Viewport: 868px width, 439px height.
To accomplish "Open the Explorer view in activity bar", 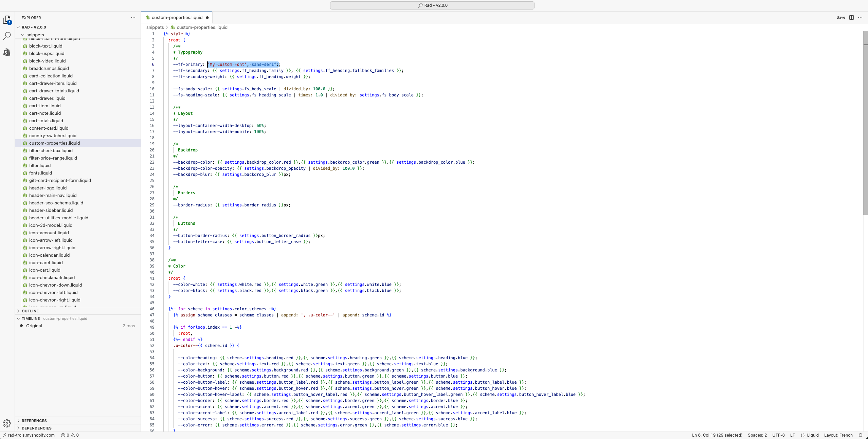I will coord(7,20).
